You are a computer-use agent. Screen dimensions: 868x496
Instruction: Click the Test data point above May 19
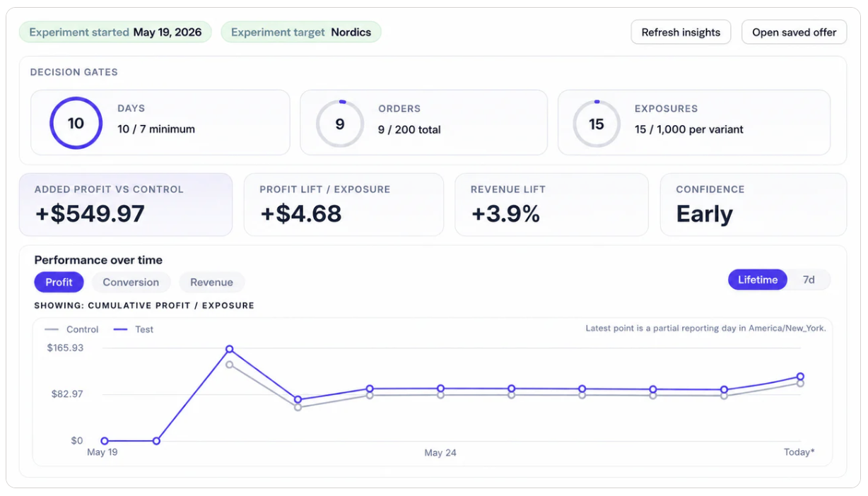[x=105, y=441]
